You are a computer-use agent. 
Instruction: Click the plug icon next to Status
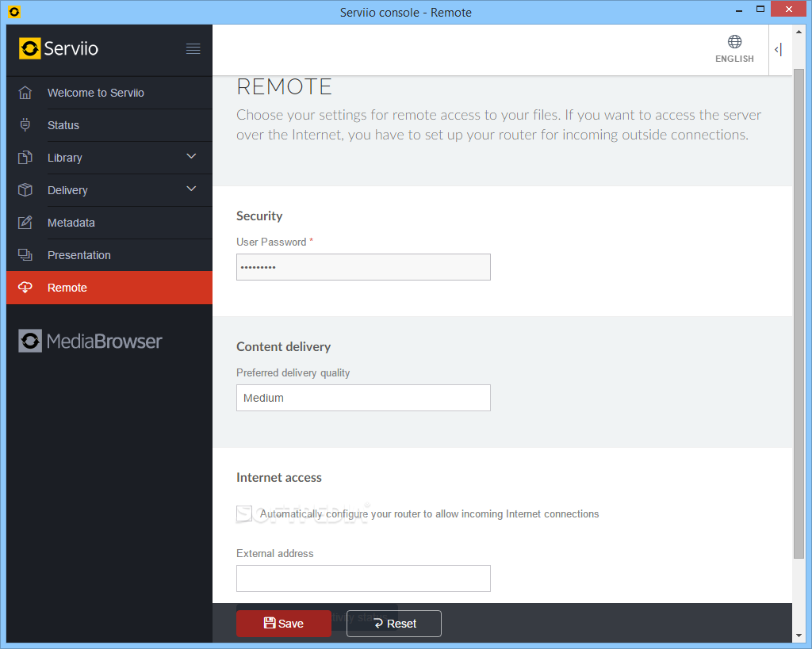pyautogui.click(x=25, y=124)
